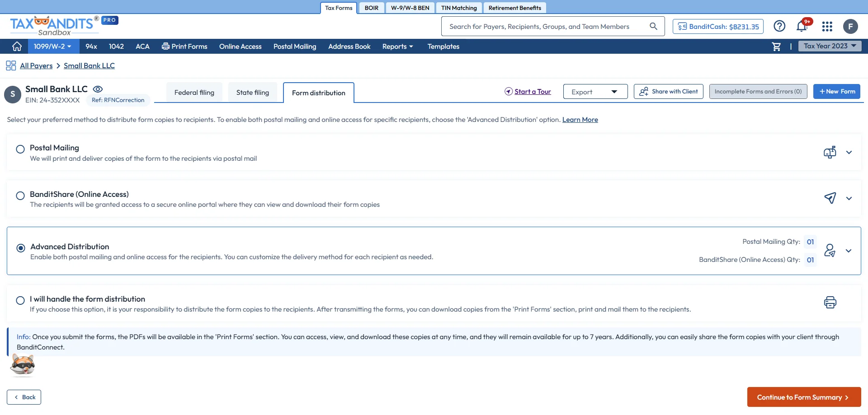Click the BanditCash wallet icon

(682, 27)
